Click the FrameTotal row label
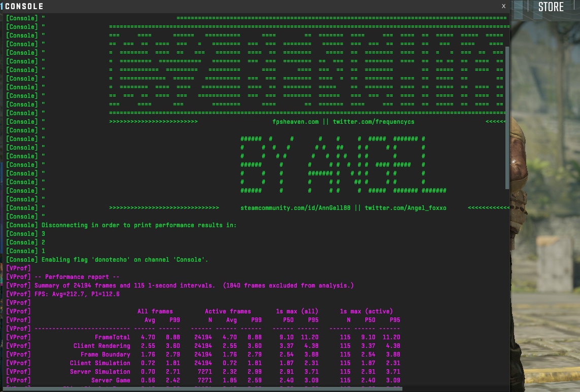 112,337
